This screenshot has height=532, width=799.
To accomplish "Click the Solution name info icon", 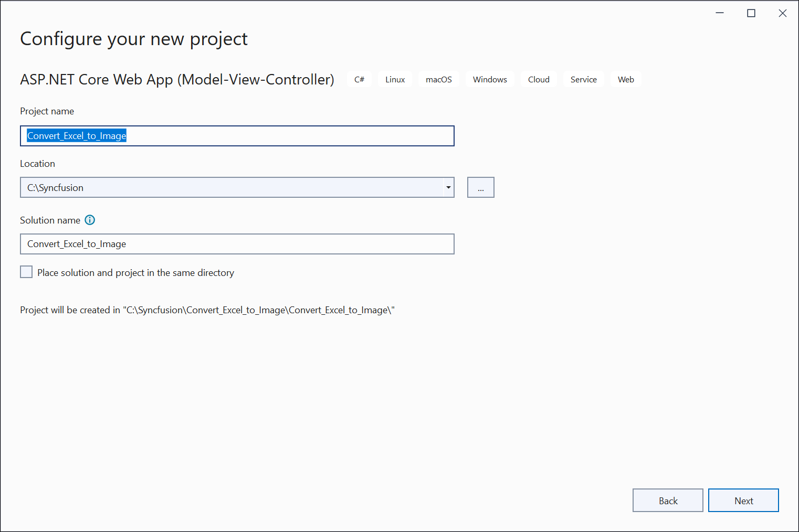I will click(x=90, y=220).
